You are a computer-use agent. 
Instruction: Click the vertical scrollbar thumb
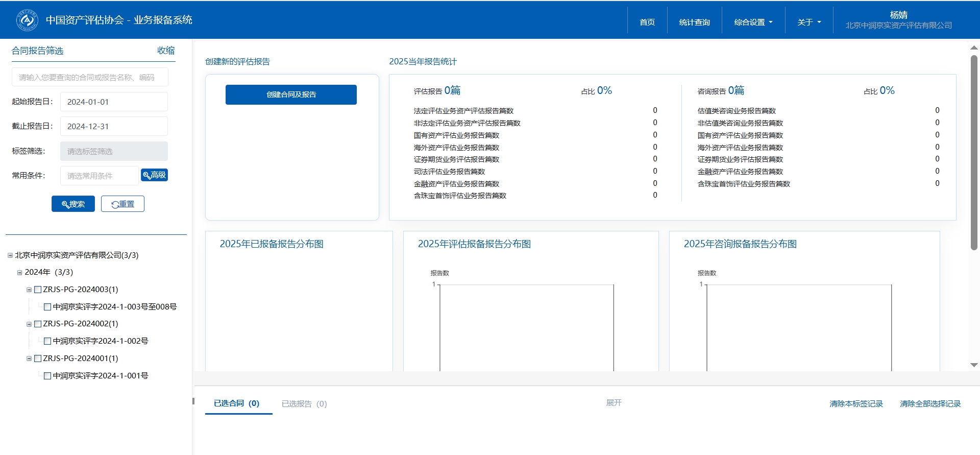click(974, 153)
